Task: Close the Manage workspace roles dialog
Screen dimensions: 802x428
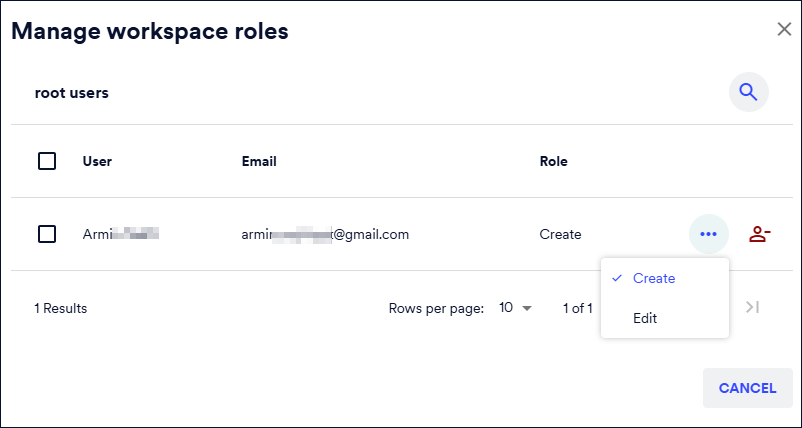Action: click(x=784, y=29)
